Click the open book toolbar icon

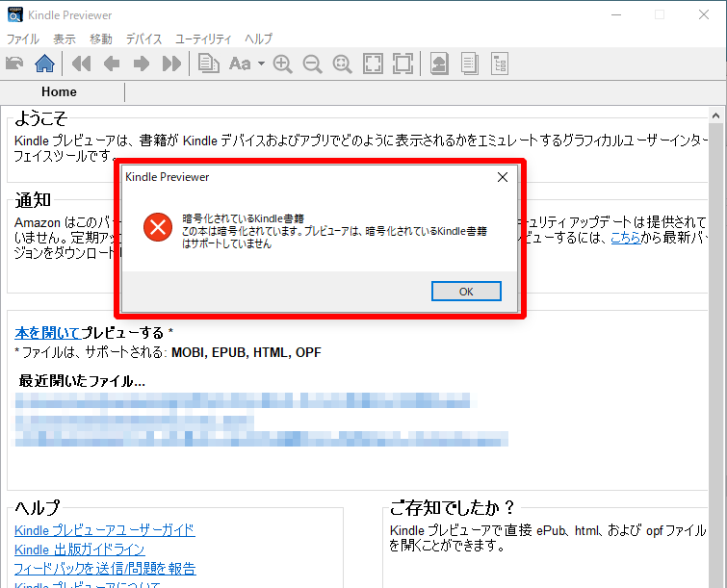[x=14, y=64]
